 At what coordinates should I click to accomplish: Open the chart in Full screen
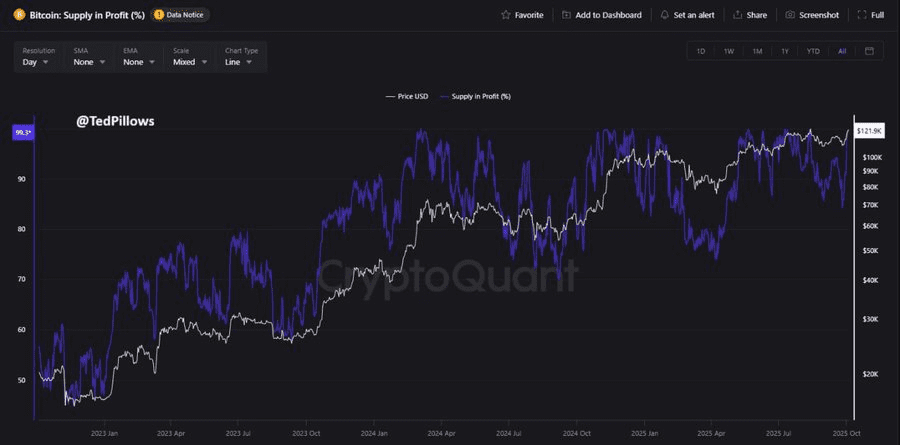click(x=862, y=15)
